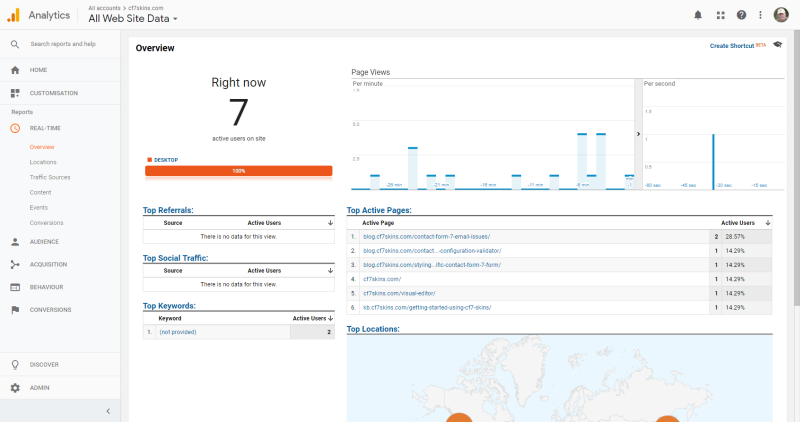Expand the per second chart arrow
The image size is (800, 422).
click(638, 134)
